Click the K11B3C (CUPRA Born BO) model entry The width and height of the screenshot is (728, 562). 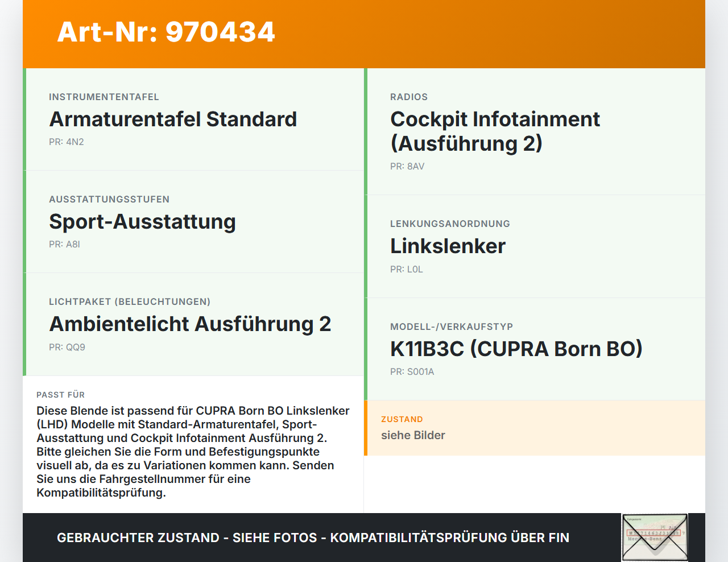click(516, 349)
